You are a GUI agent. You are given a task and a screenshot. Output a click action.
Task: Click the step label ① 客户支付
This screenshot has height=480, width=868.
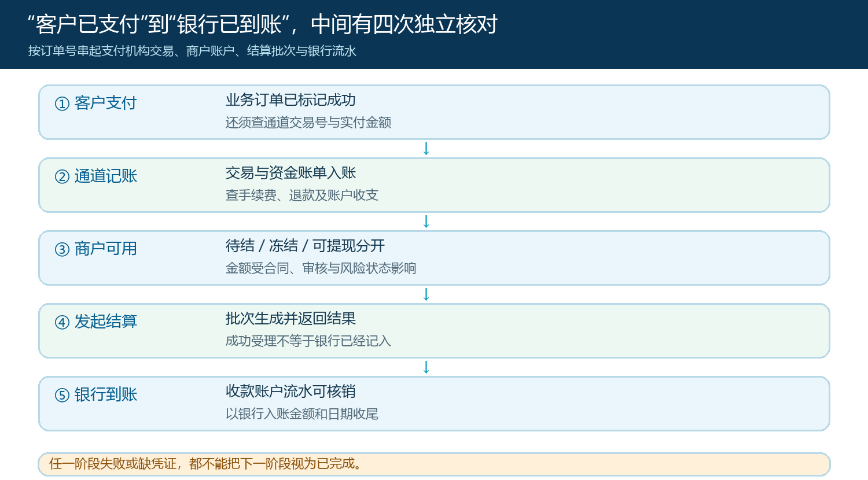pos(95,103)
